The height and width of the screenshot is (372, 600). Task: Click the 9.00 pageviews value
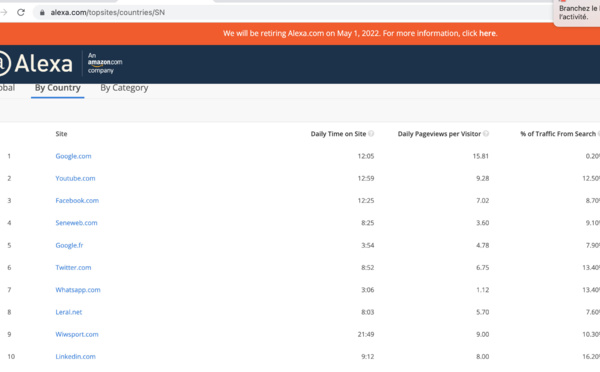click(483, 334)
